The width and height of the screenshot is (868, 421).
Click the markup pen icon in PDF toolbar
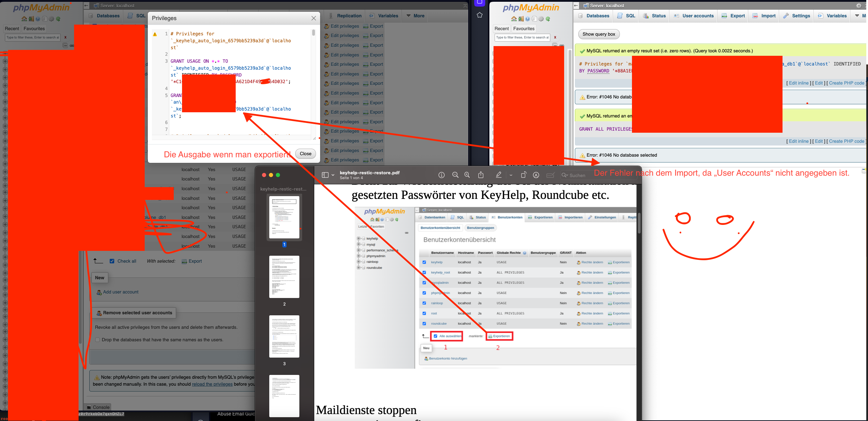(498, 175)
